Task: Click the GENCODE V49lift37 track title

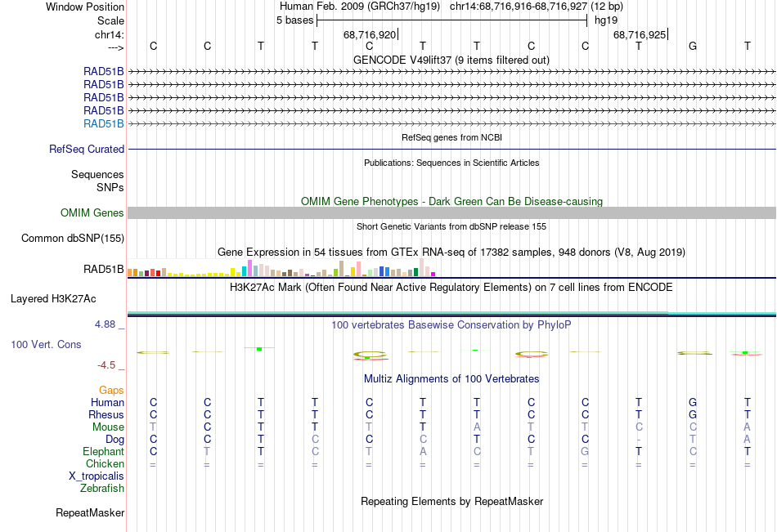Action: (x=451, y=60)
